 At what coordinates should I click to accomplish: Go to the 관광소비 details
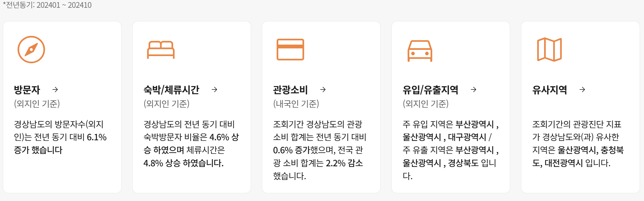290,90
